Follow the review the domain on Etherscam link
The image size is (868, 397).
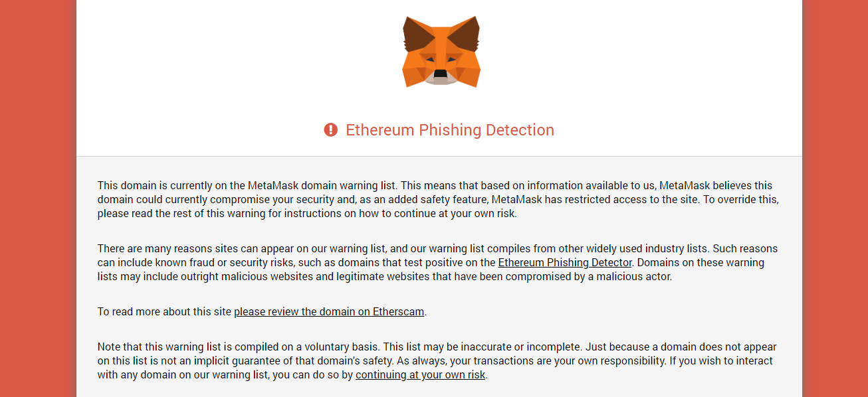point(329,312)
